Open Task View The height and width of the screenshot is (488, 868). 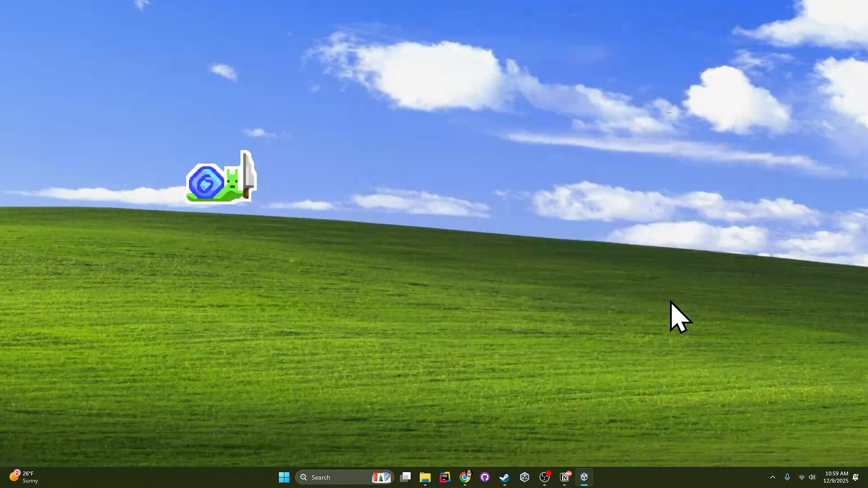[x=406, y=477]
